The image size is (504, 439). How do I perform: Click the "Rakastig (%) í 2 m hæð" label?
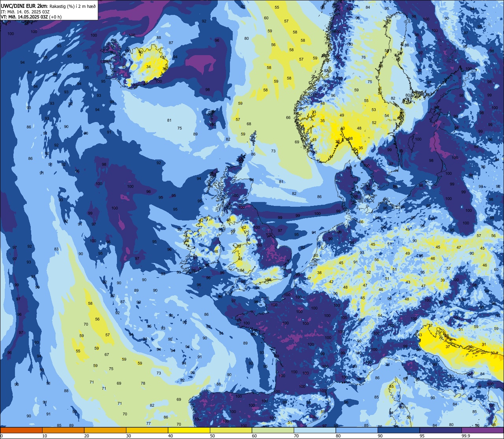coord(72,6)
